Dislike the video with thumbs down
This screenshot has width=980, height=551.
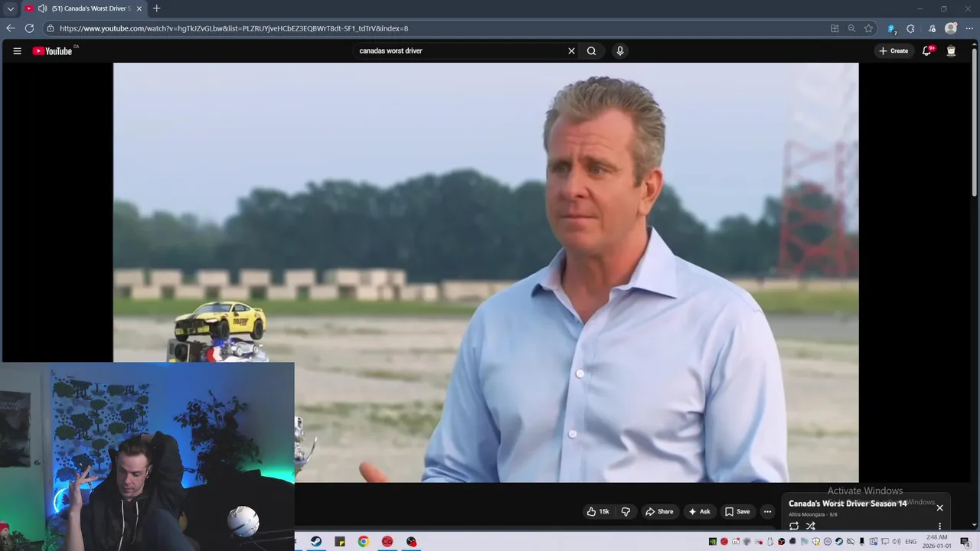626,511
